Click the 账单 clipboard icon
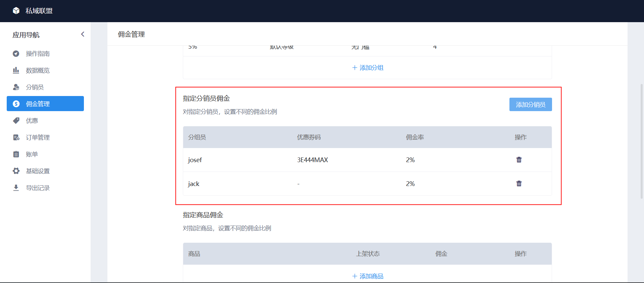Viewport: 644px width, 283px height. click(x=16, y=154)
